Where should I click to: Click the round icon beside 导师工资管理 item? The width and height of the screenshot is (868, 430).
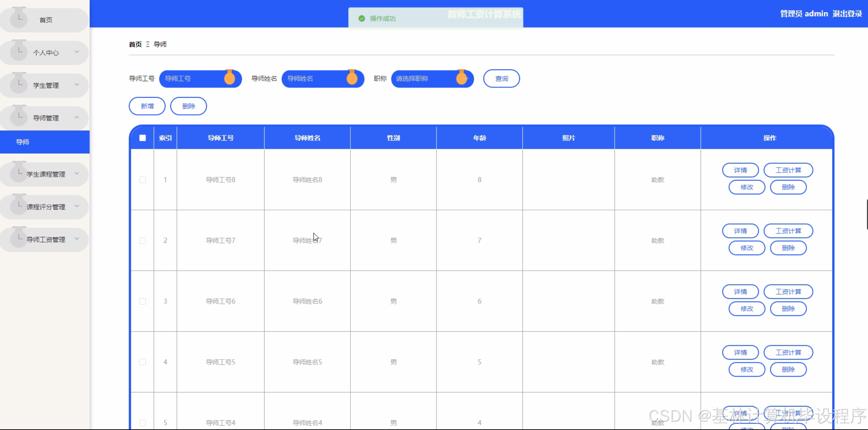[x=19, y=238]
